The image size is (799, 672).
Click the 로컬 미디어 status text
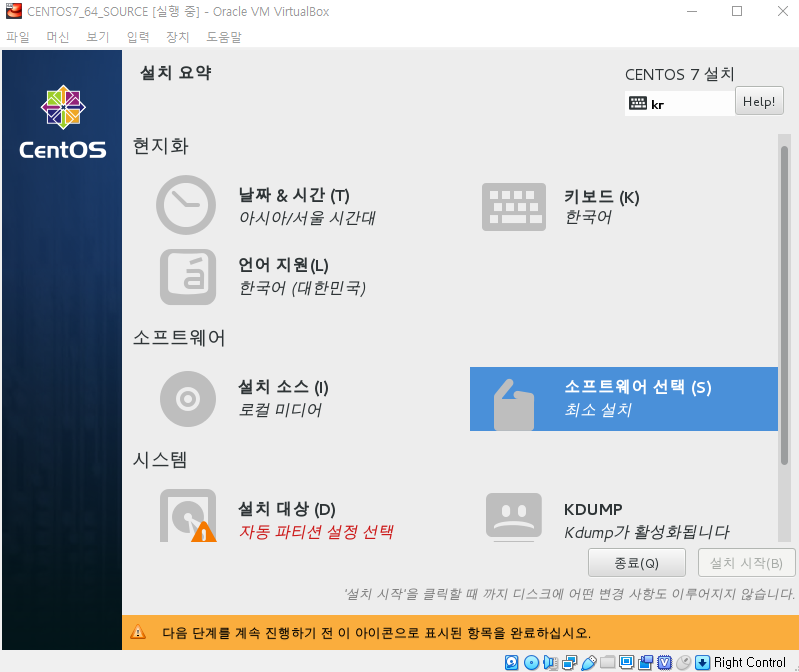point(280,410)
